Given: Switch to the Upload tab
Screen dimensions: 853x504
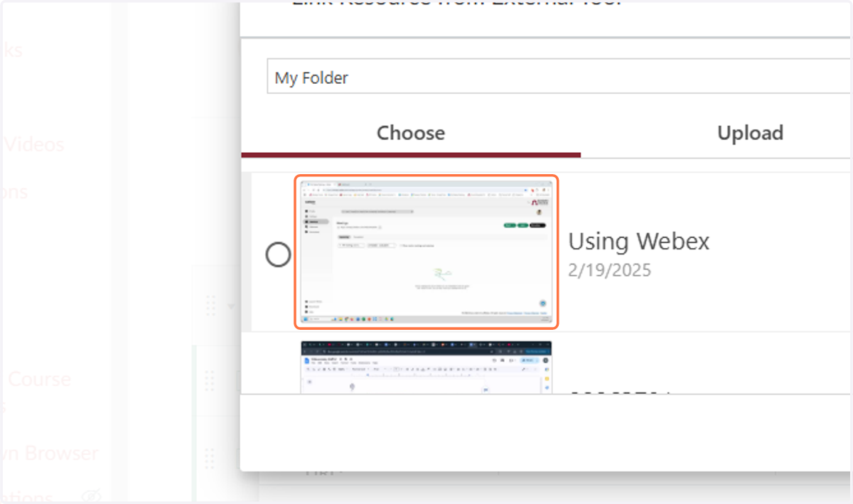Looking at the screenshot, I should [x=750, y=134].
